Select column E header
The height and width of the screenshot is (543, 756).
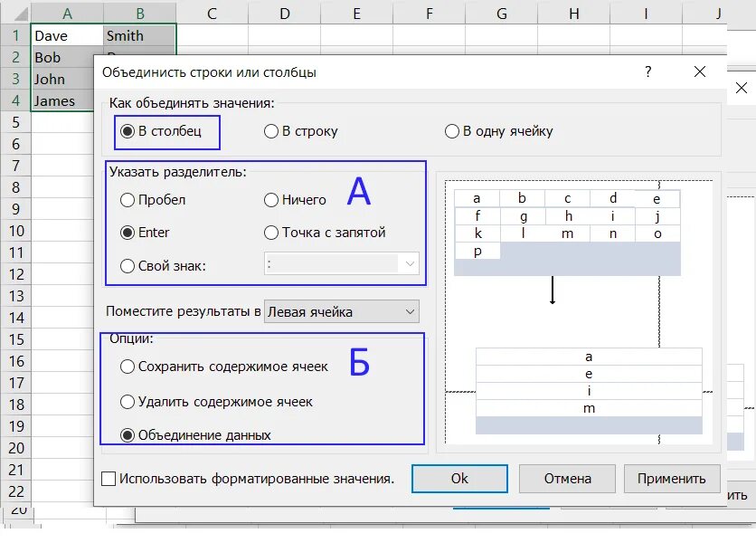(x=357, y=14)
